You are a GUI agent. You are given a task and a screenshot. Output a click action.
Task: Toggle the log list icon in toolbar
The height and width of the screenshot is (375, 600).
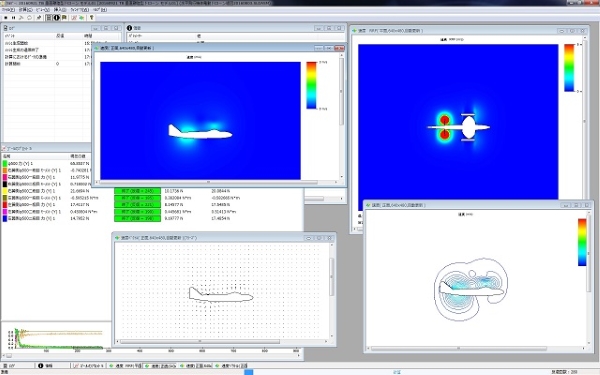coord(49,18)
